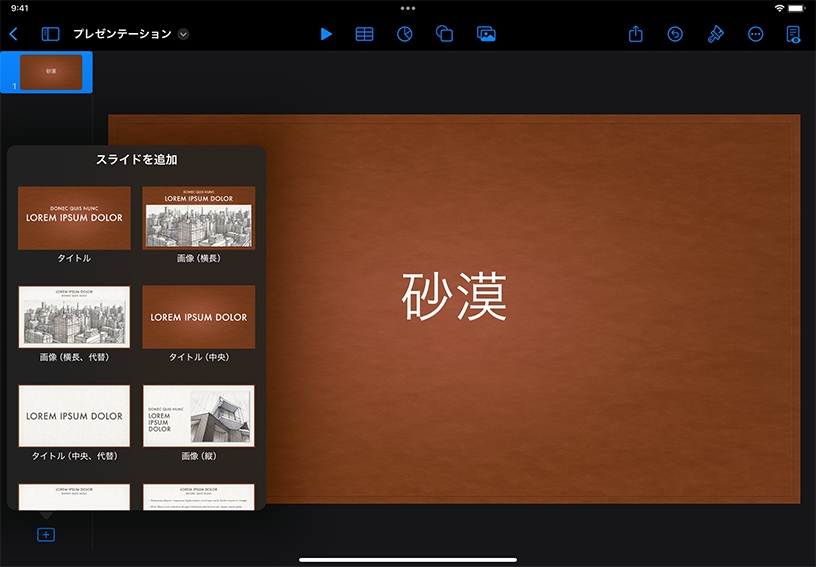The height and width of the screenshot is (567, 816).
Task: Tap the add slide plus button
Action: tap(45, 535)
